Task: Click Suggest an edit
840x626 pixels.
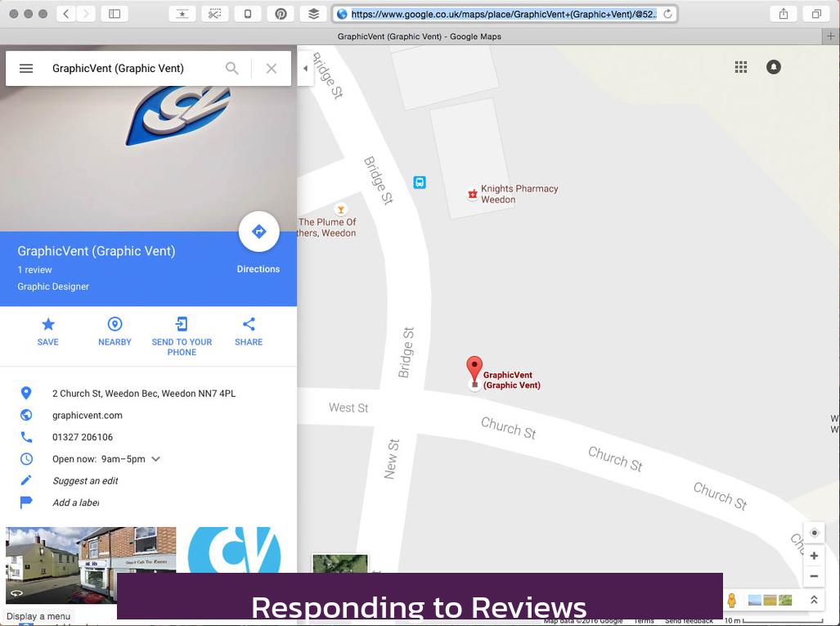Action: pyautogui.click(x=85, y=481)
